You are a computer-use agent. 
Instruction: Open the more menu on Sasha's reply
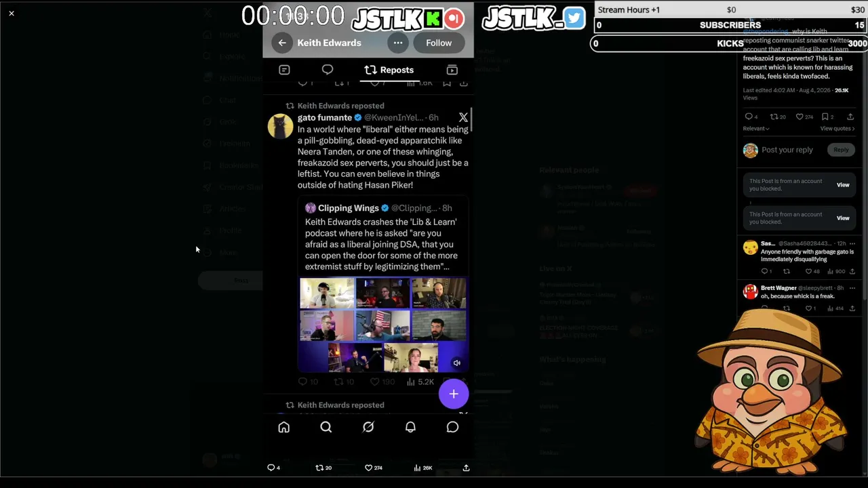pos(852,243)
